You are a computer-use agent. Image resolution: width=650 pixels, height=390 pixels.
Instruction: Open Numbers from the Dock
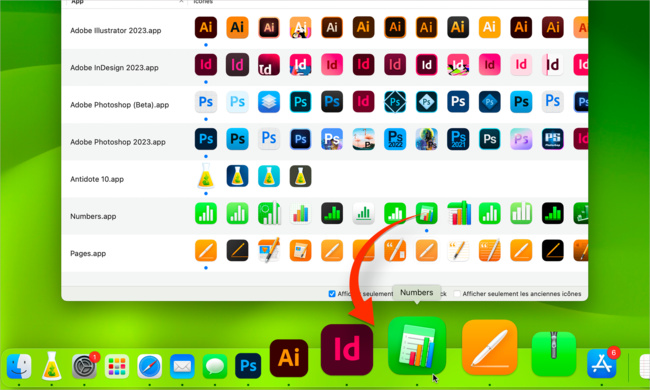(417, 346)
